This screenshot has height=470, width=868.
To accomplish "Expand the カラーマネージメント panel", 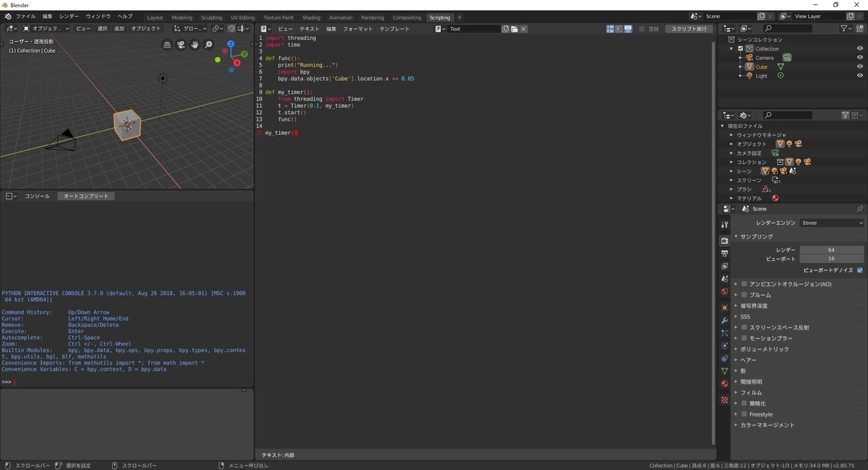I will (x=764, y=425).
